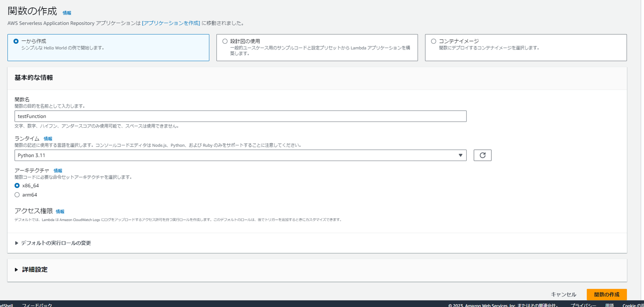Choose the arm64 architecture
This screenshot has height=307, width=644.
pyautogui.click(x=17, y=195)
